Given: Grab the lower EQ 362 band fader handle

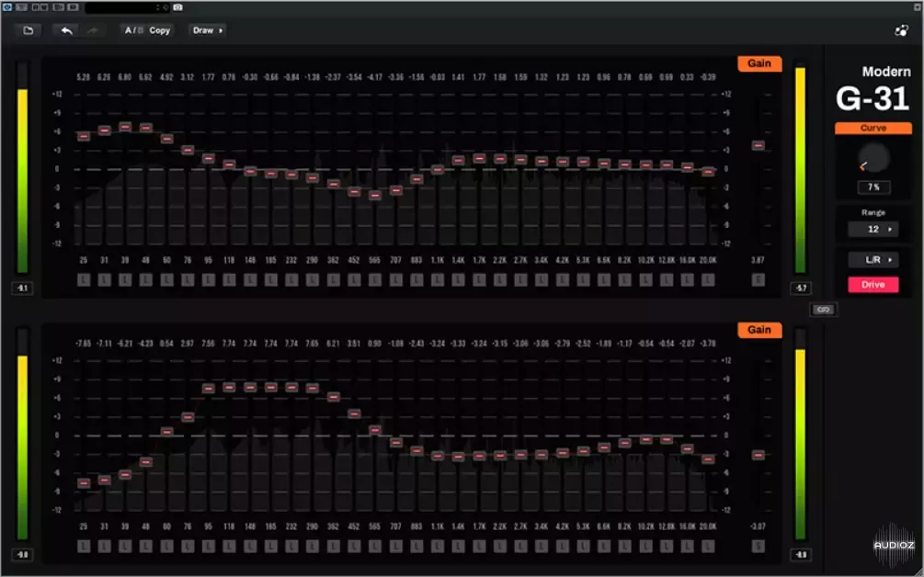Looking at the screenshot, I should pyautogui.click(x=333, y=397).
